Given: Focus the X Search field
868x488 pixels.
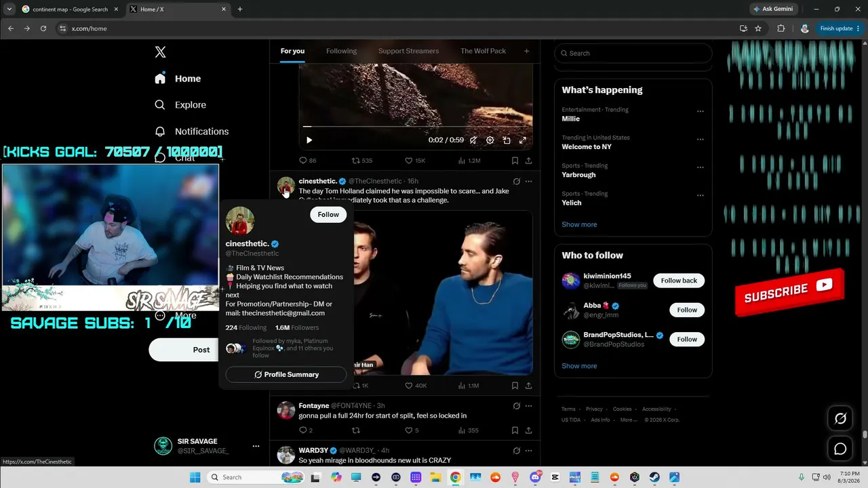Looking at the screenshot, I should (633, 53).
